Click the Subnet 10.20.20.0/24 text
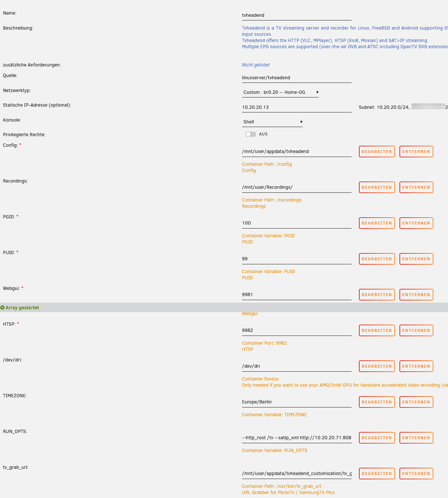The height and width of the screenshot is (498, 448). click(384, 107)
